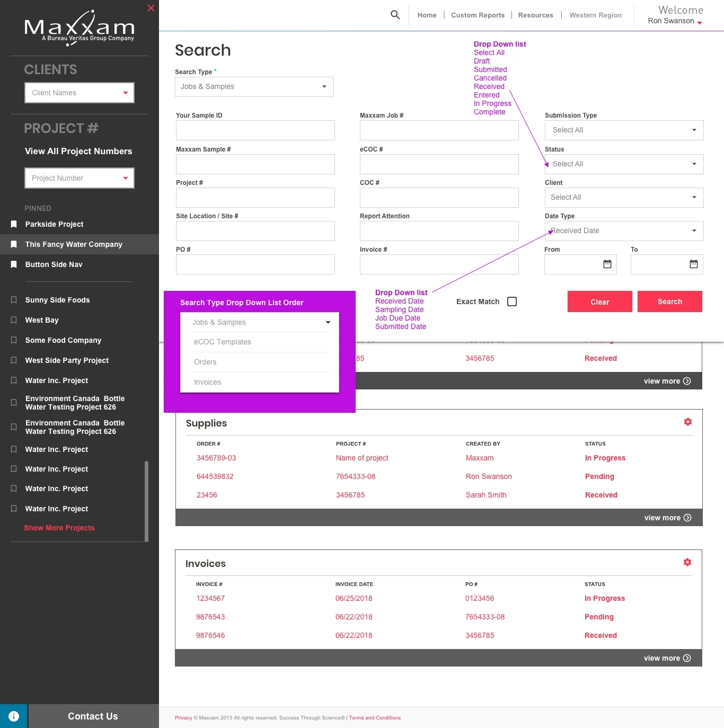
Task: Open the To date calendar icon
Action: (693, 264)
